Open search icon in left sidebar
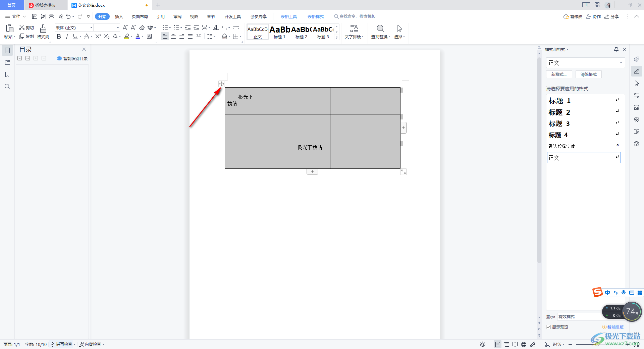 (7, 87)
